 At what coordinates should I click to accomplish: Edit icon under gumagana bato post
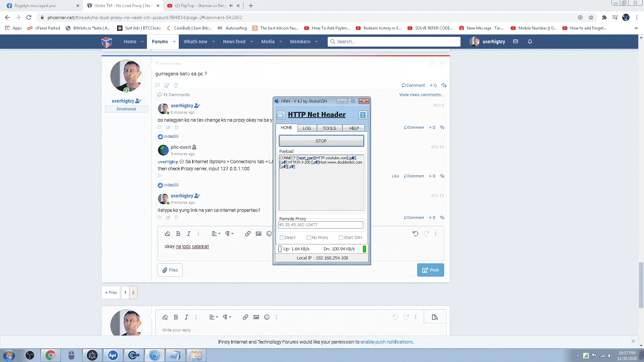coord(167,85)
